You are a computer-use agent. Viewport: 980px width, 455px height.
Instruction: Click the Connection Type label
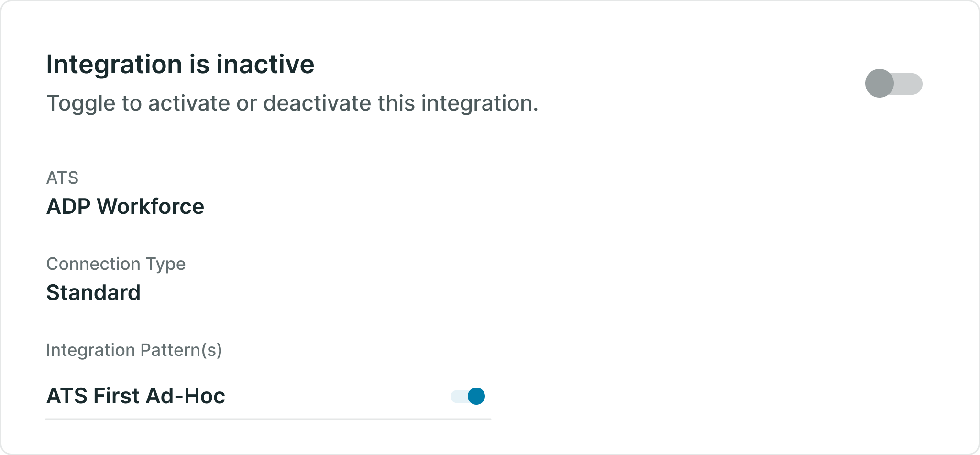116,264
